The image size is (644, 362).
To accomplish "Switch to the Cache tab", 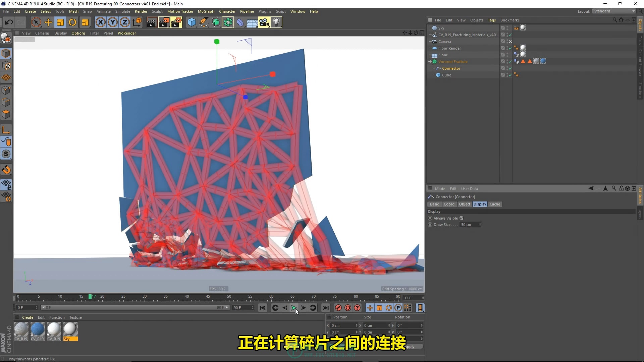I will 495,204.
